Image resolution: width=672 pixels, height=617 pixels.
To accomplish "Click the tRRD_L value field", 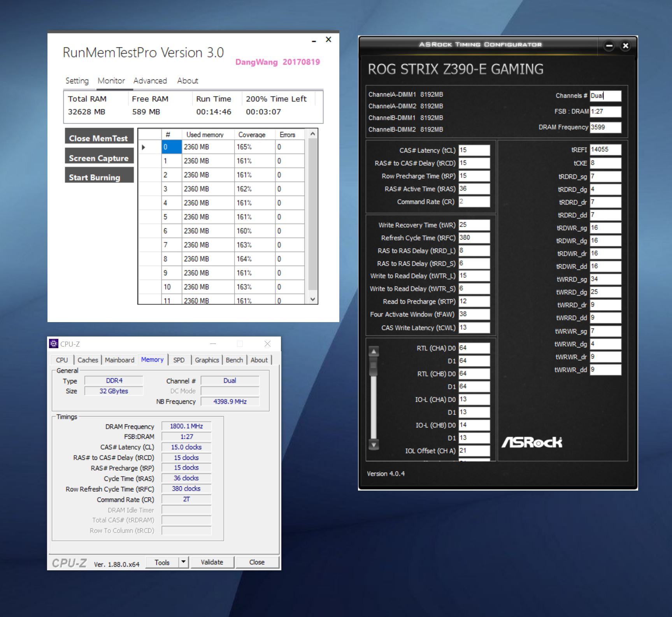I will (x=474, y=251).
